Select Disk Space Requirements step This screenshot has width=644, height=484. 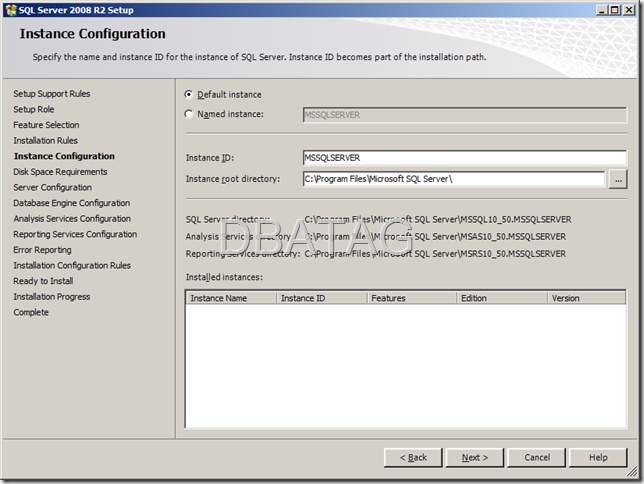click(x=60, y=172)
